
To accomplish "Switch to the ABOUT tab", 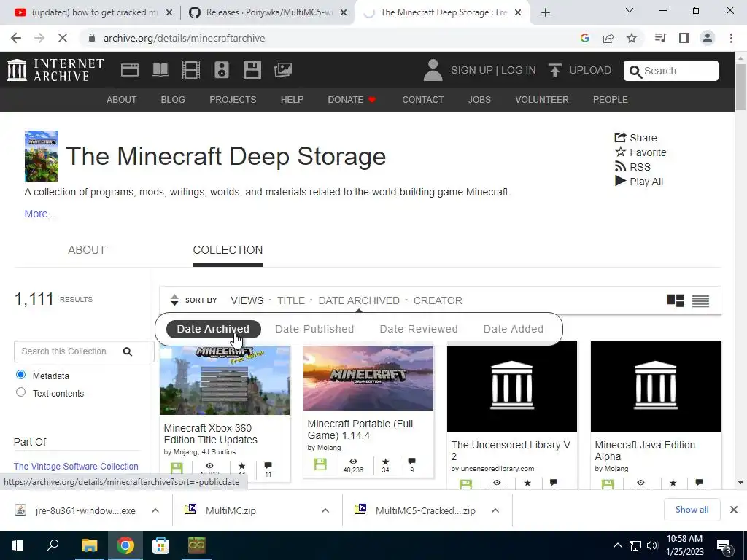I will [87, 250].
